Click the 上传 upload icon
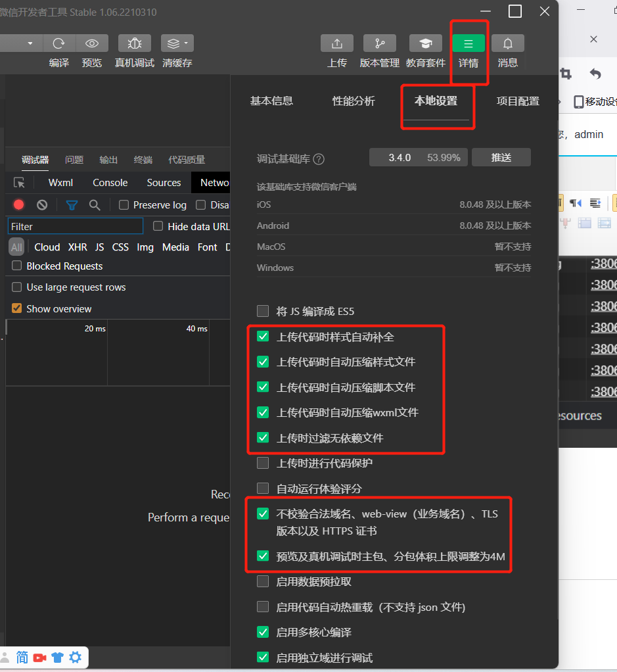The image size is (617, 672). tap(337, 43)
